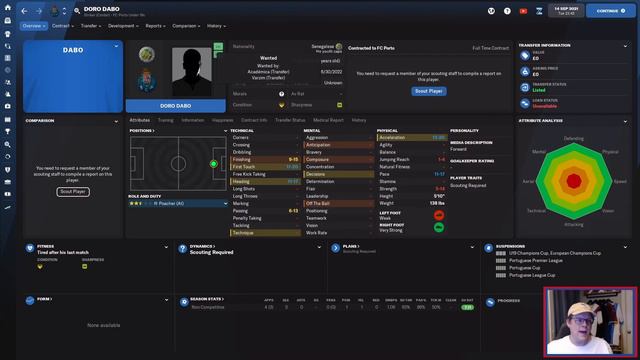Viewport: 640px width, 360px height.
Task: Open the Transfers arrows sidebar icon
Action: click(x=8, y=157)
